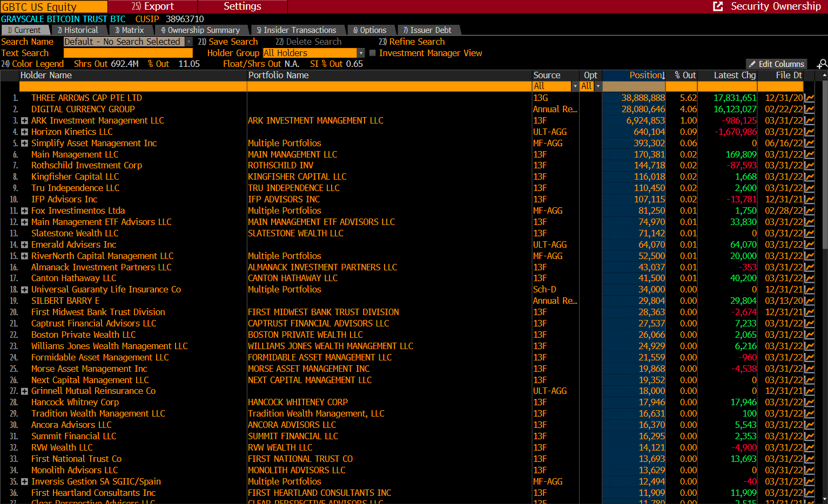The width and height of the screenshot is (828, 504).
Task: Click the Export menu button
Action: click(x=153, y=6)
